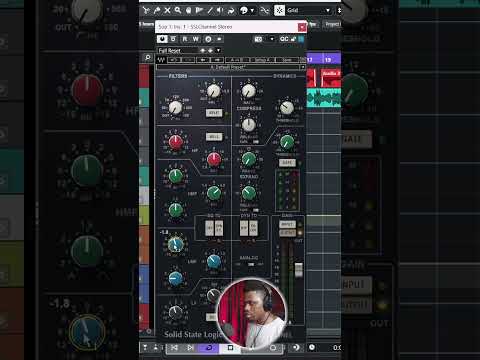Select the teal waveform clip in timeline
Viewport: 480px width, 360px height.
point(324,98)
